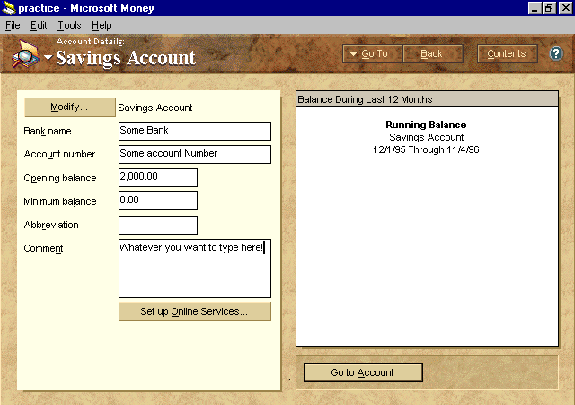Click the chart date range text

coord(426,150)
